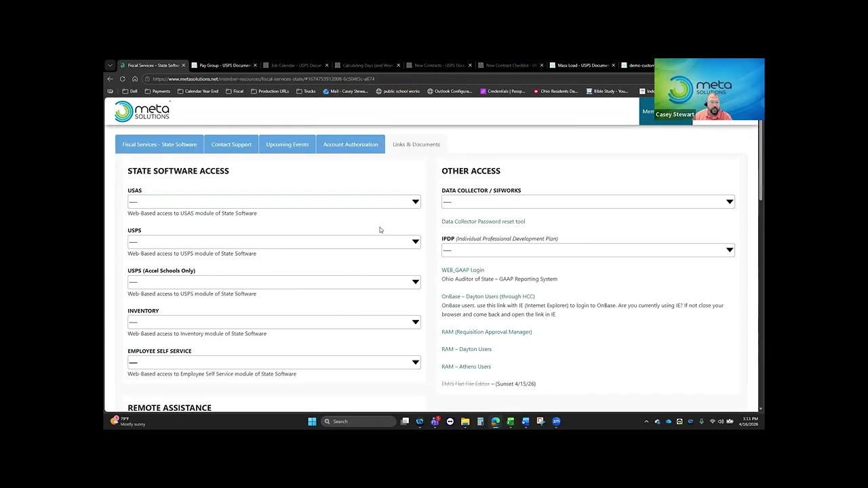The width and height of the screenshot is (868, 488).
Task: Open the Mail - Casey Stewart bookmark
Action: [346, 91]
